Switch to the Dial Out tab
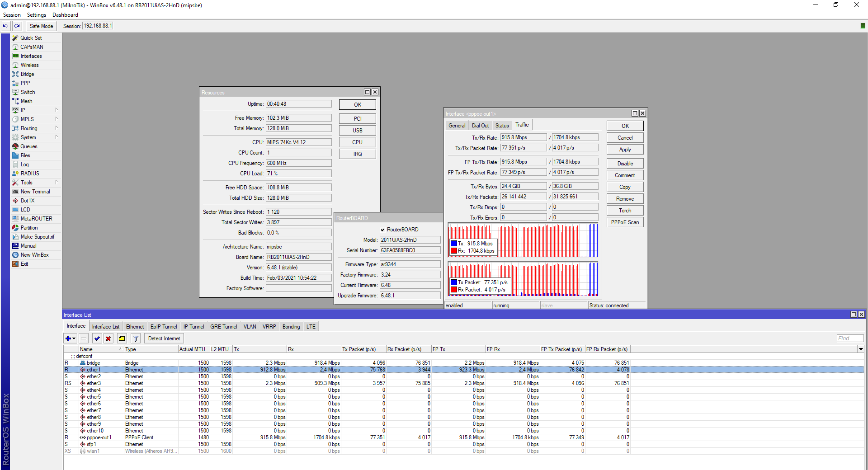Screen dimensions: 868x470 click(x=480, y=126)
